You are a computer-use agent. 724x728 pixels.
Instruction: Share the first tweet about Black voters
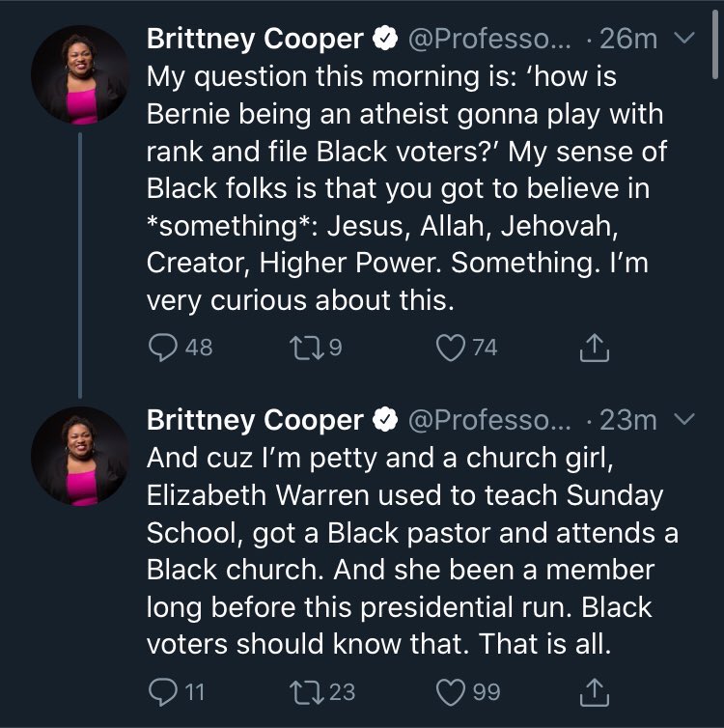(x=595, y=348)
